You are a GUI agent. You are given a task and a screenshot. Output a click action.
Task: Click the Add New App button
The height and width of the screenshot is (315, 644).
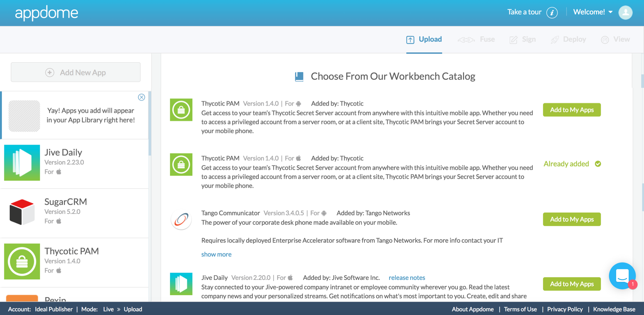tap(76, 72)
